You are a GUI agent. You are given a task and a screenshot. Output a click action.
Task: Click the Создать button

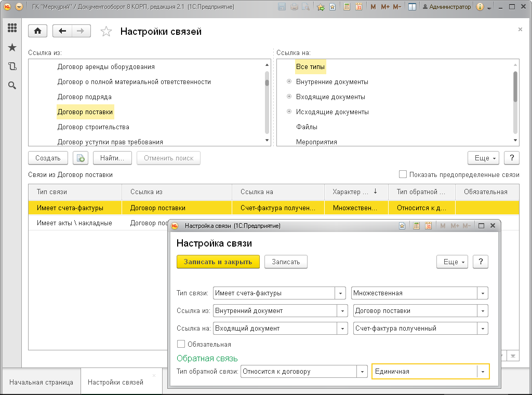pos(48,158)
